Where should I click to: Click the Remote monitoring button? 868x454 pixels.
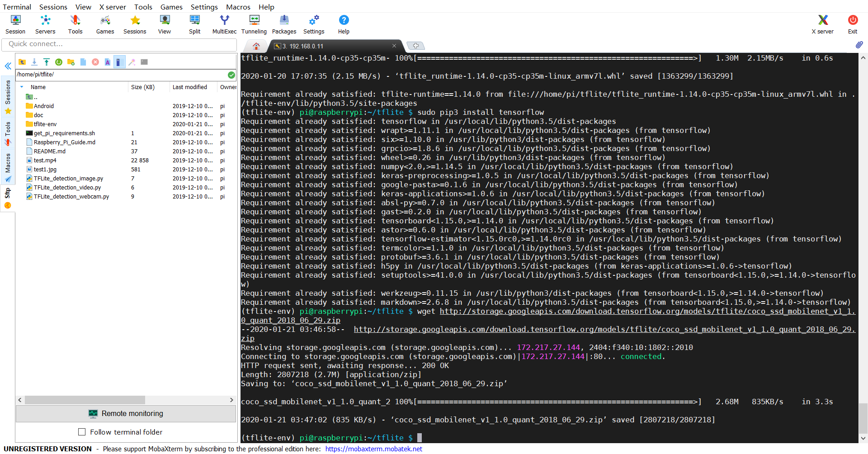(x=126, y=413)
